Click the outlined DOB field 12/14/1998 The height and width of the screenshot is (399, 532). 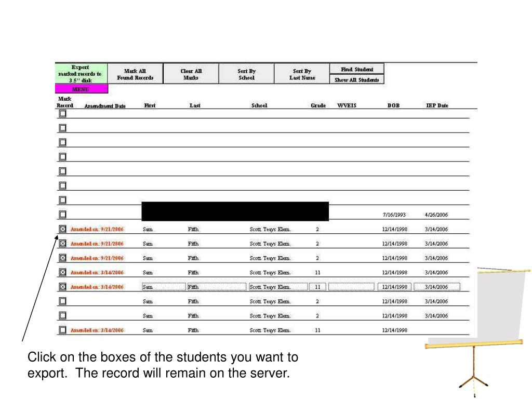pos(394,287)
